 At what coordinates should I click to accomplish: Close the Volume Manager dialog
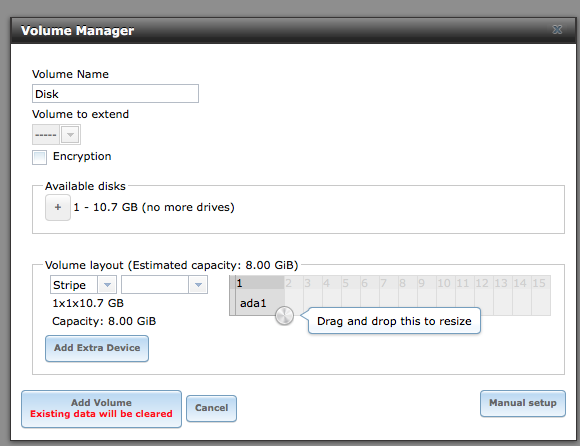click(557, 30)
